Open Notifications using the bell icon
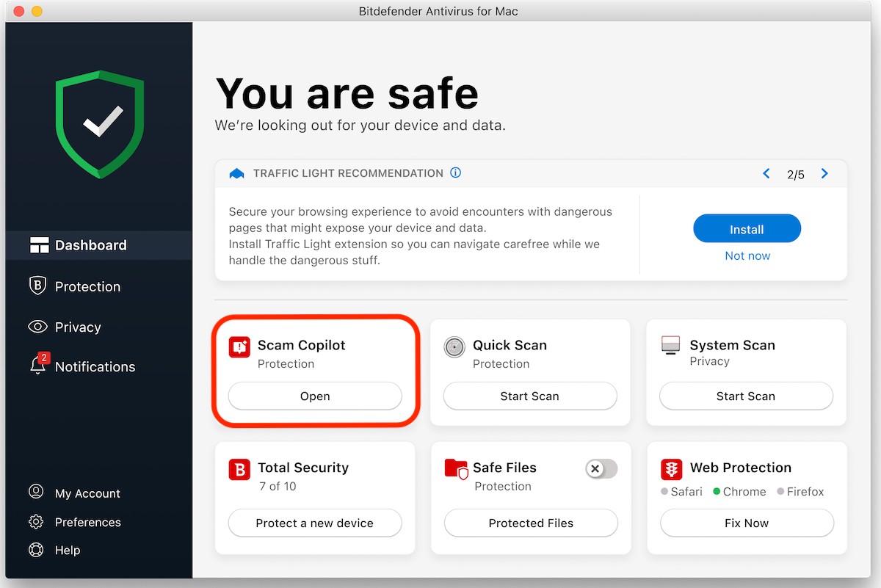 38,366
